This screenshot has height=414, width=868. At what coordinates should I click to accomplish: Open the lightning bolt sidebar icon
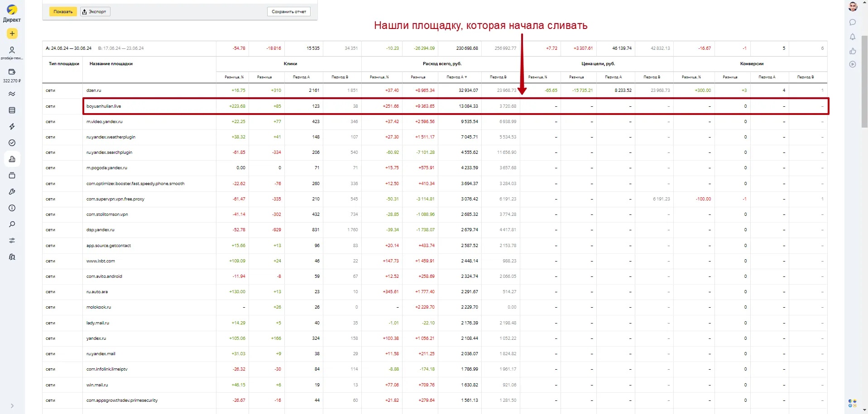point(12,127)
